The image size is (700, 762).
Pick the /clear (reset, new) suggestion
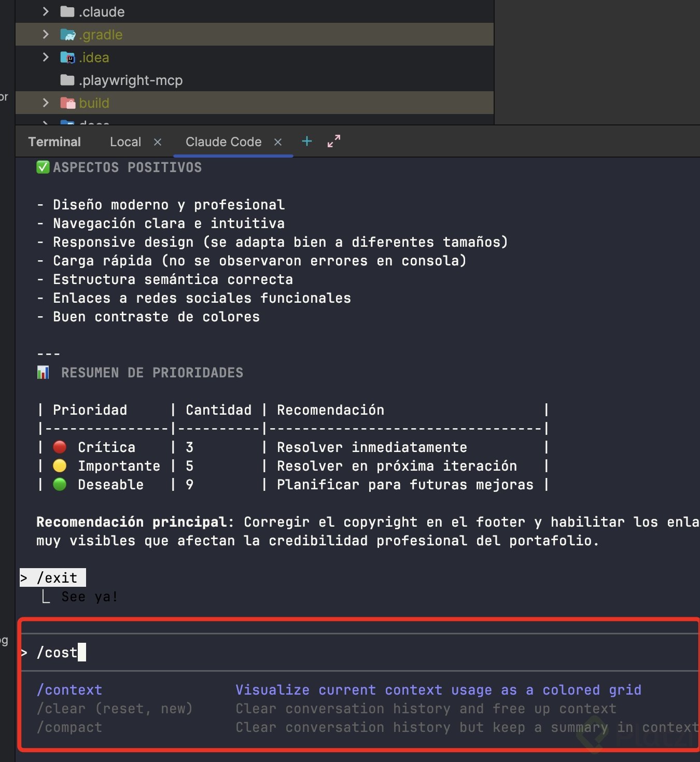[x=114, y=709]
